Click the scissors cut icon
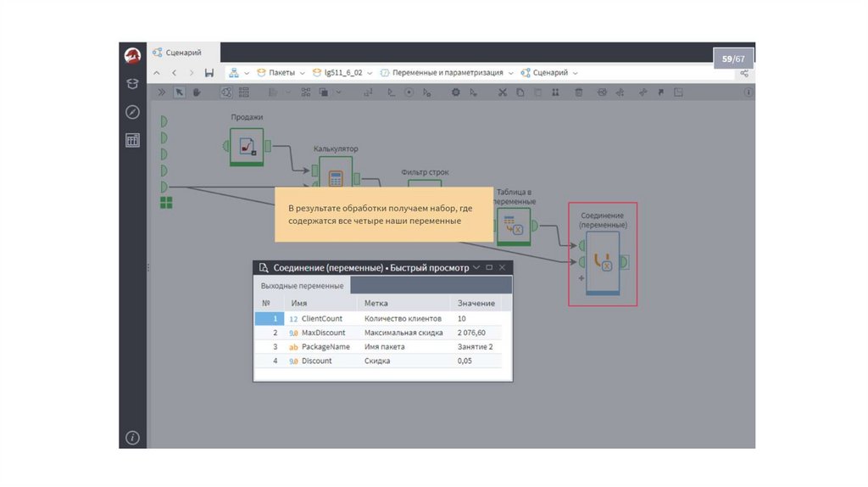868x487 pixels. pyautogui.click(x=502, y=92)
